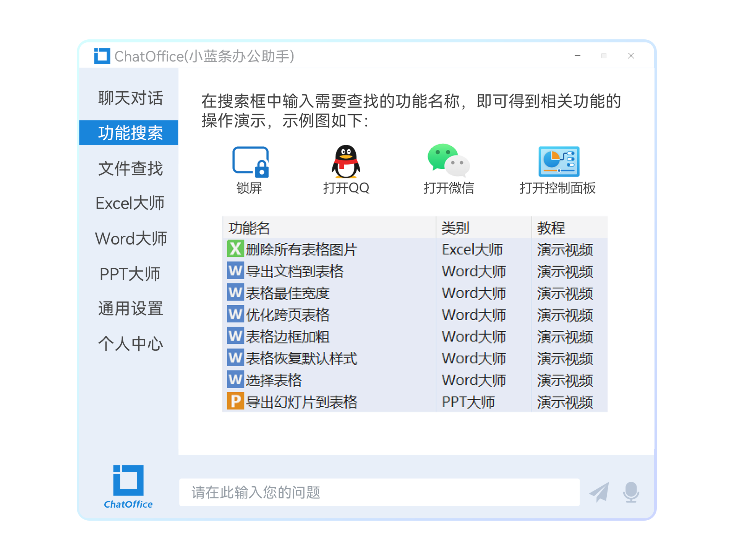Open 演示视频 for 表格最佳宽度
Image resolution: width=734 pixels, height=560 pixels.
point(565,293)
